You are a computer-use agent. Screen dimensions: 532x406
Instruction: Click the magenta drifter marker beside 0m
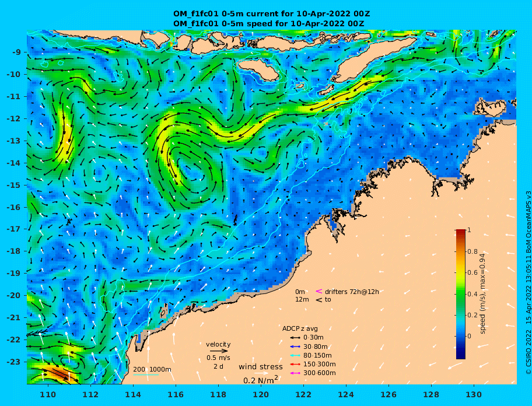[x=319, y=291]
